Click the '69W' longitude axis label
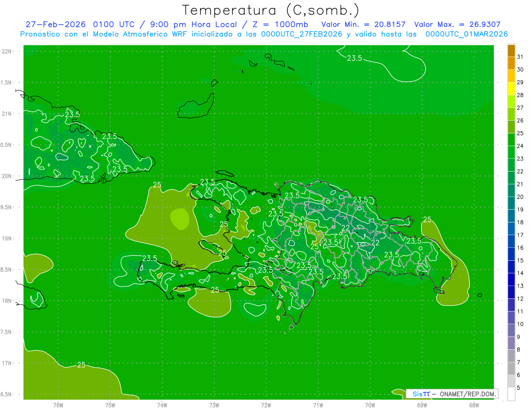Image resolution: width=532 pixels, height=411 pixels. [x=422, y=405]
